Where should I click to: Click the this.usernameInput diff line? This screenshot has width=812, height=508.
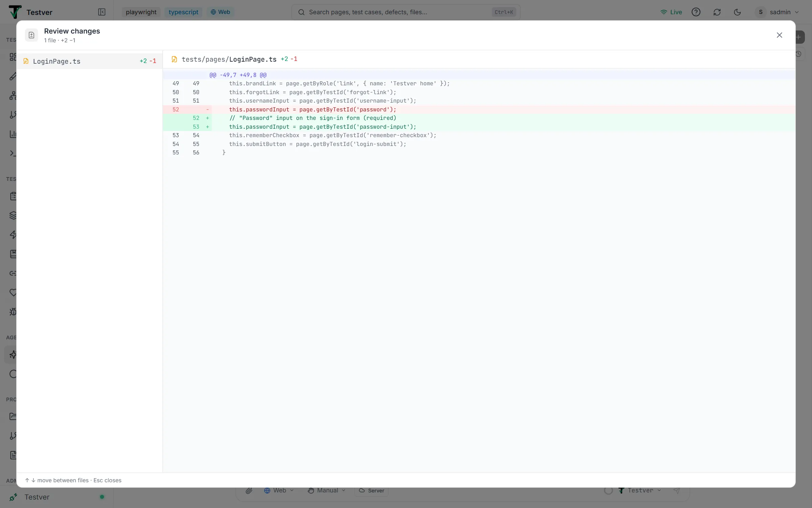coord(479,101)
